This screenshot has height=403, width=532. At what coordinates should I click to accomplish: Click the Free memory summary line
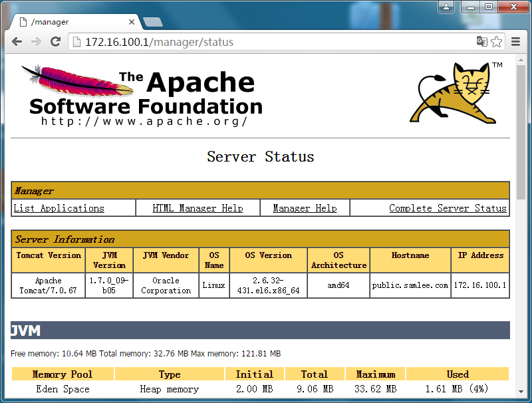point(146,354)
